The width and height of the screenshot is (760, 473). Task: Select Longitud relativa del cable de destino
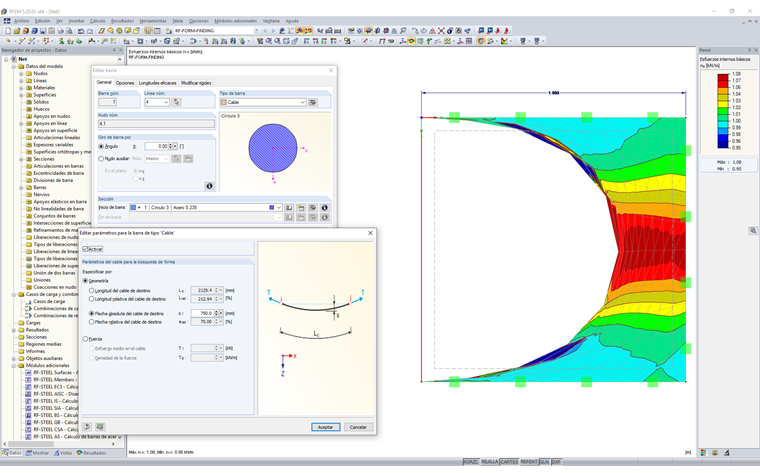pyautogui.click(x=91, y=299)
